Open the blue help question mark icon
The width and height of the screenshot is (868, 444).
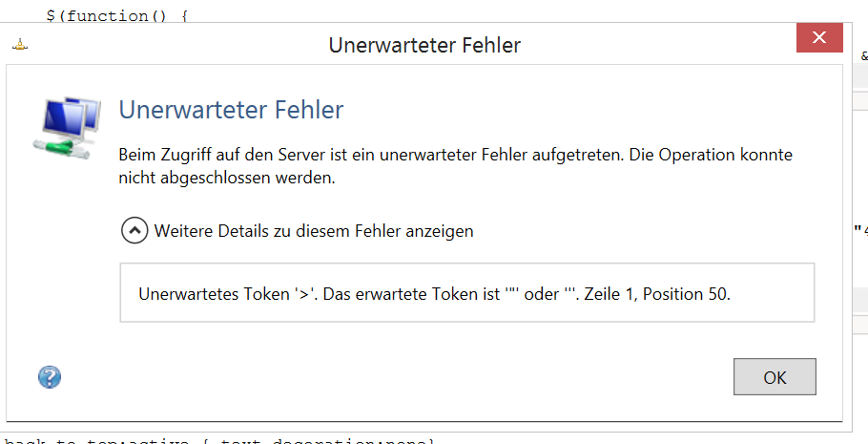(50, 377)
